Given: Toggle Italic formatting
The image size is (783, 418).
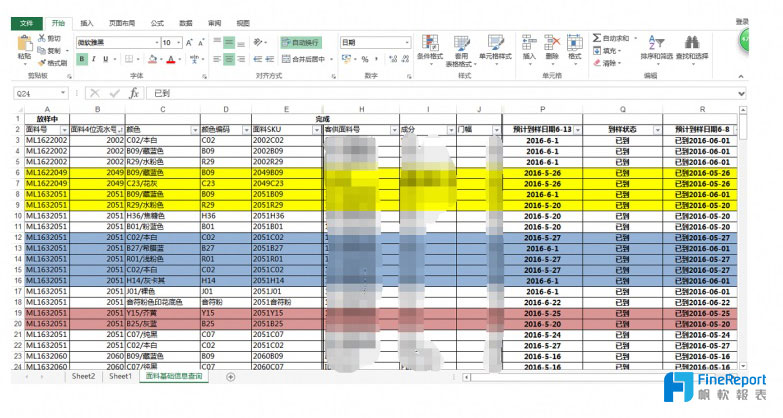Looking at the screenshot, I should 93,59.
